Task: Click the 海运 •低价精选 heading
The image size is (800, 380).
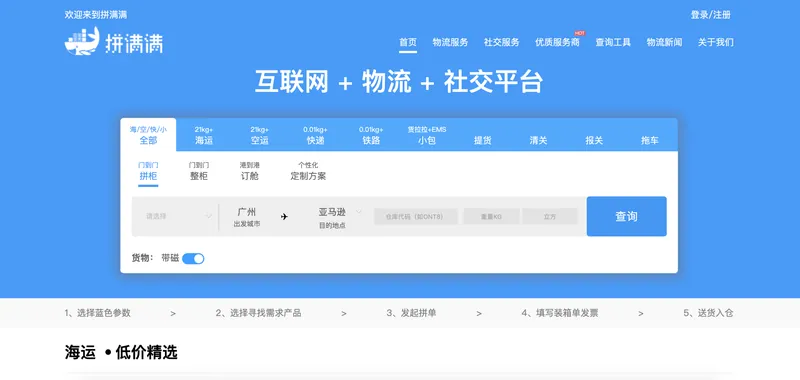Action: point(121,352)
